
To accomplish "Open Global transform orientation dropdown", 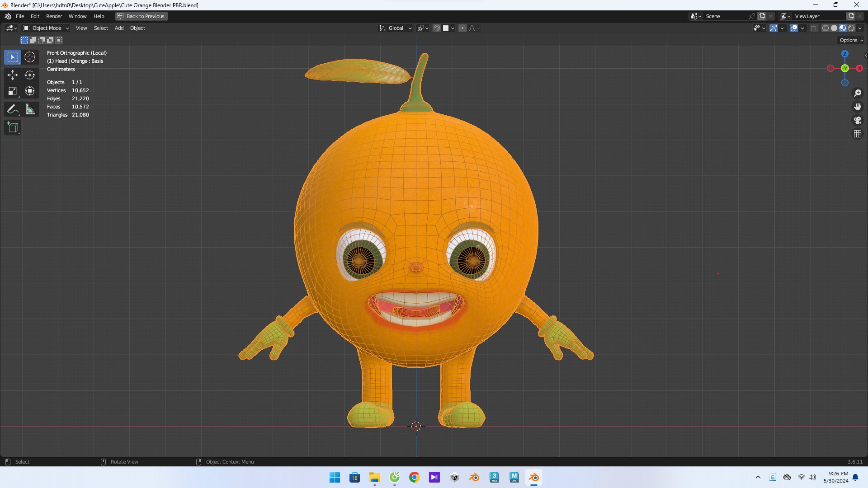I will click(x=396, y=28).
